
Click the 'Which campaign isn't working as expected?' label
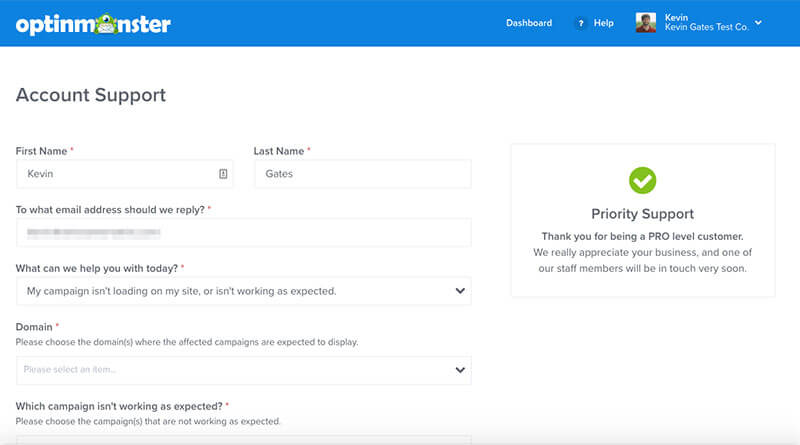119,406
